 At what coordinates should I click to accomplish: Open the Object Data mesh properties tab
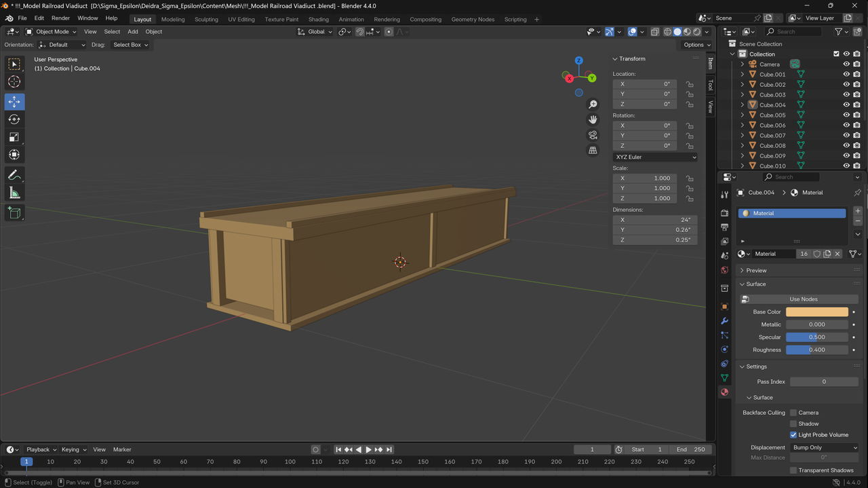pos(724,378)
